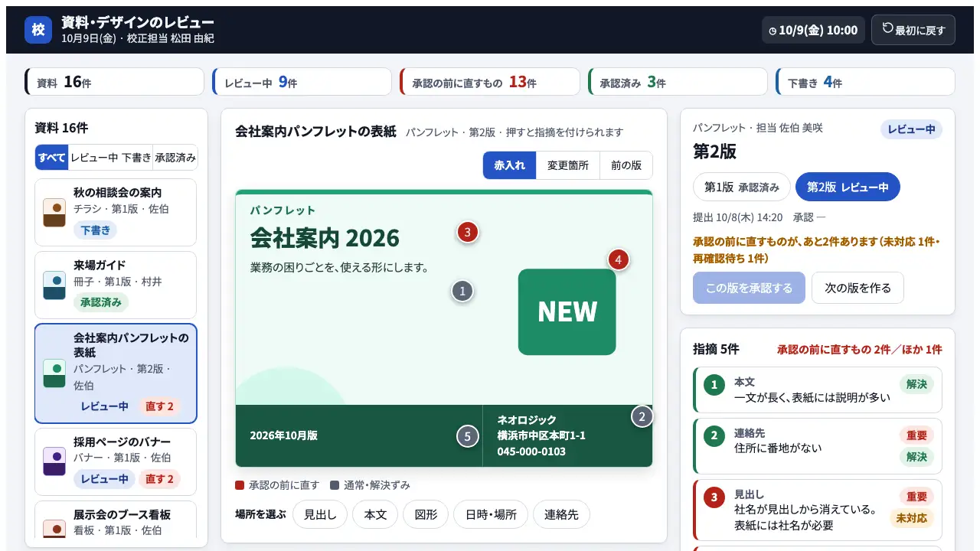Choose 見出し location chip

click(x=320, y=514)
